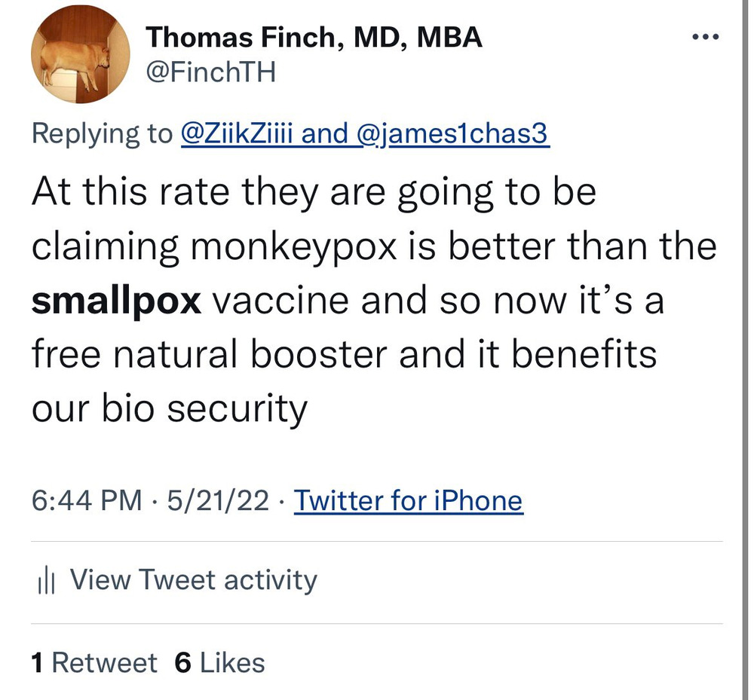This screenshot has height=700, width=754.
Task: Visit the @ZiikZiiii profile link
Action: pyautogui.click(x=243, y=133)
